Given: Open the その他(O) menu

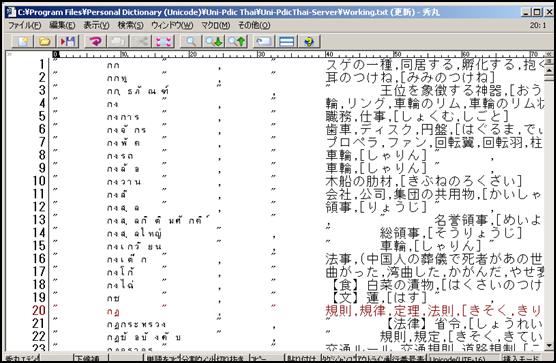Looking at the screenshot, I should coord(254,26).
